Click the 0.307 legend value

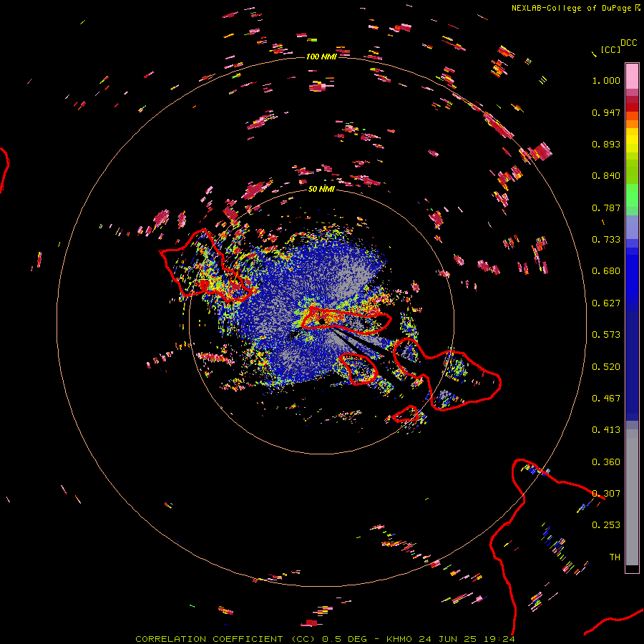606,494
